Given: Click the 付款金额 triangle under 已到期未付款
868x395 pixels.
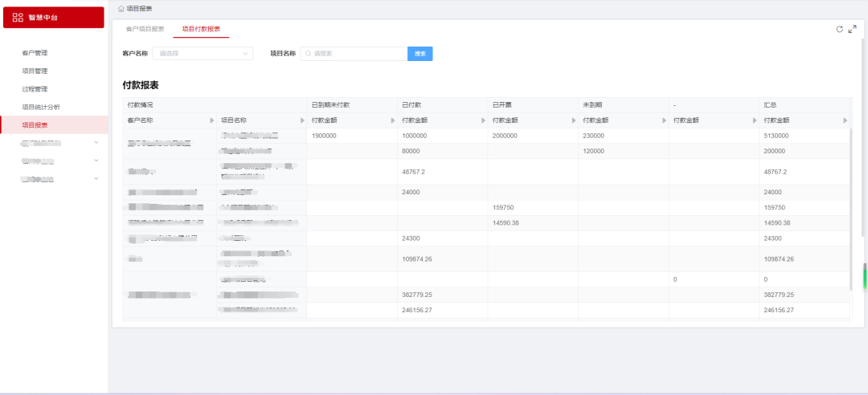Looking at the screenshot, I should point(393,120).
